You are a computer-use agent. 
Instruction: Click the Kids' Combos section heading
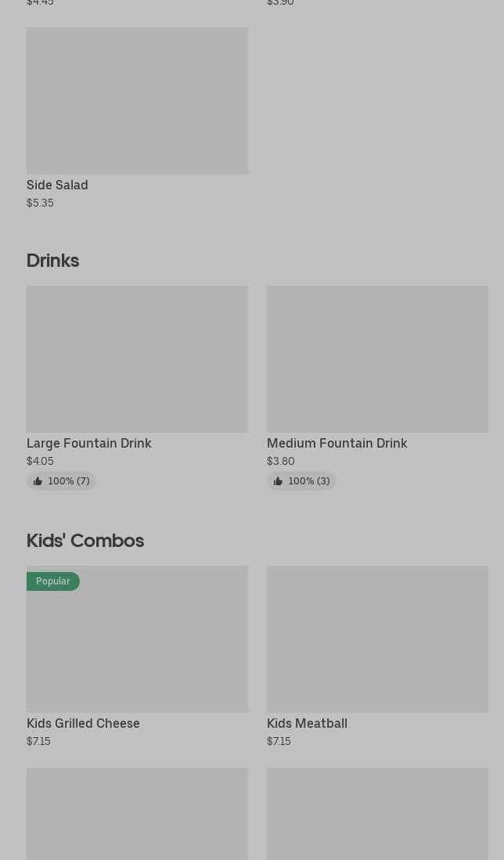85,540
